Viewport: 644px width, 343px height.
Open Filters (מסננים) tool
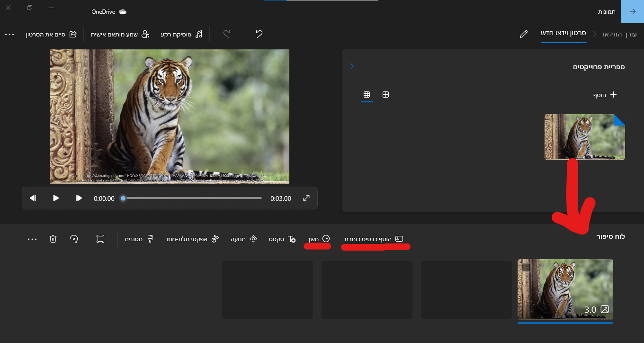pos(139,239)
